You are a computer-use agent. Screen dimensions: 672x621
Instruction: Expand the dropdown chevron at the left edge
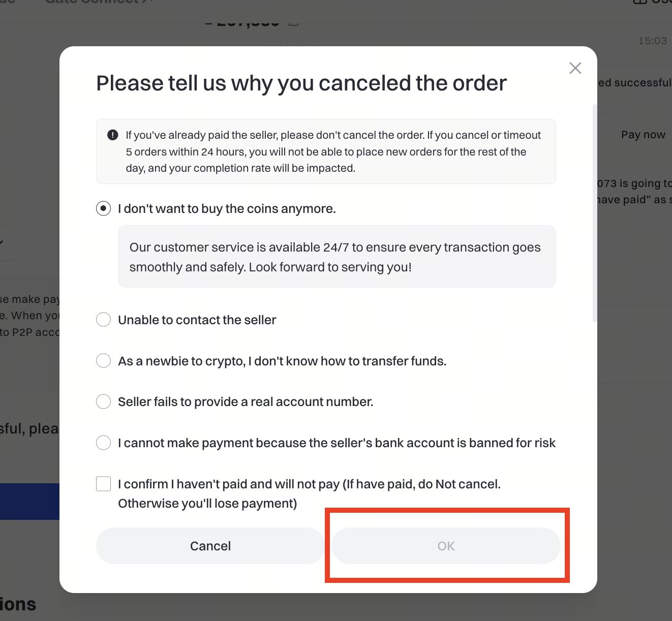[3, 243]
